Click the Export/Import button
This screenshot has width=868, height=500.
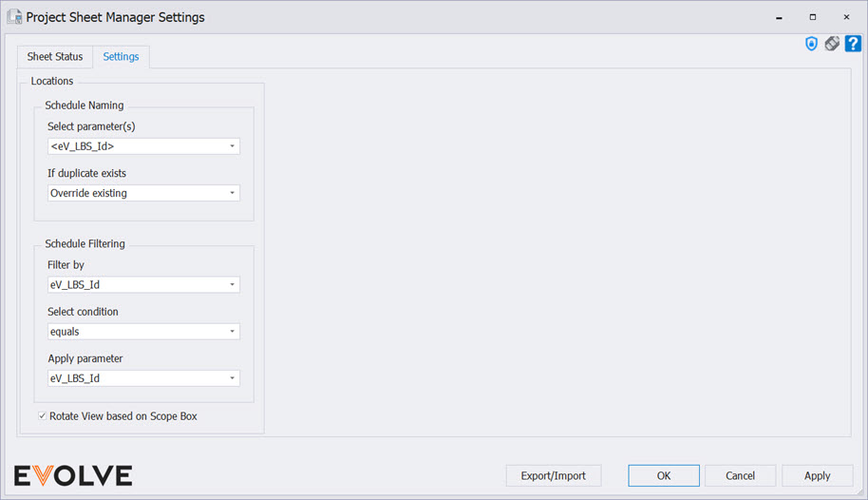[553, 475]
